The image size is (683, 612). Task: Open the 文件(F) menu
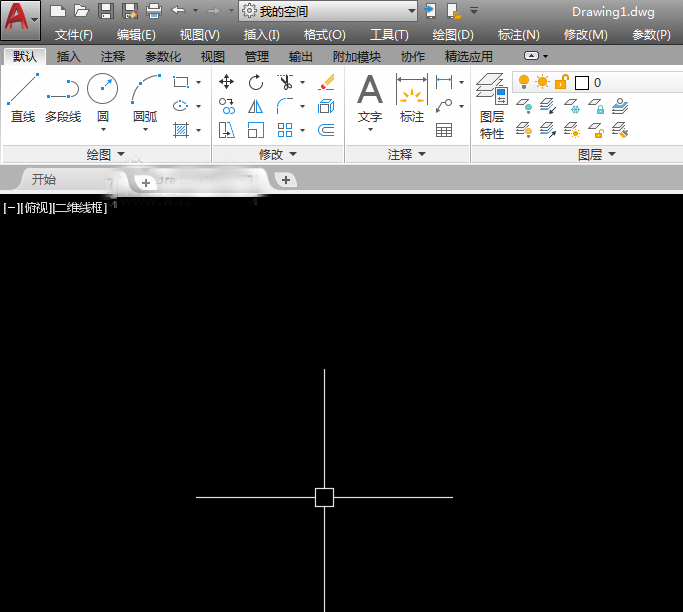point(74,35)
